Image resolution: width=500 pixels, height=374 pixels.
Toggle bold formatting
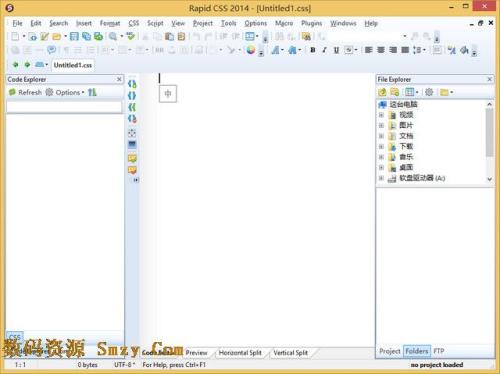[313, 50]
